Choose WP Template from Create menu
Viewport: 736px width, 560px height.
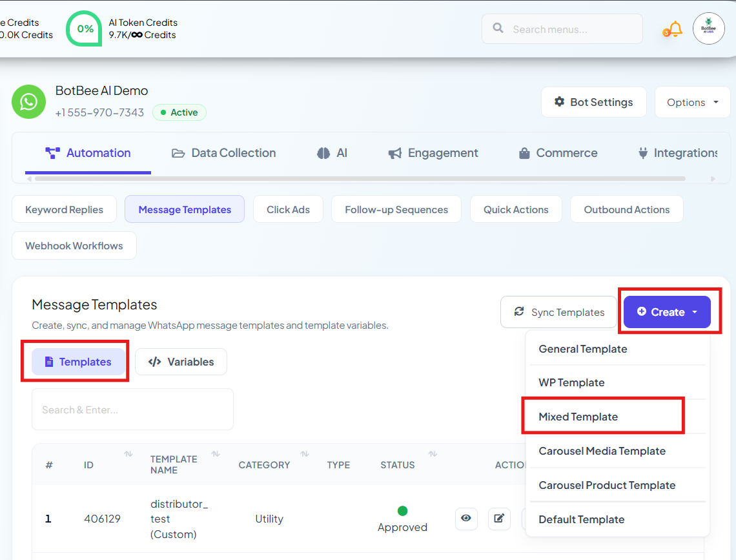[617, 382]
